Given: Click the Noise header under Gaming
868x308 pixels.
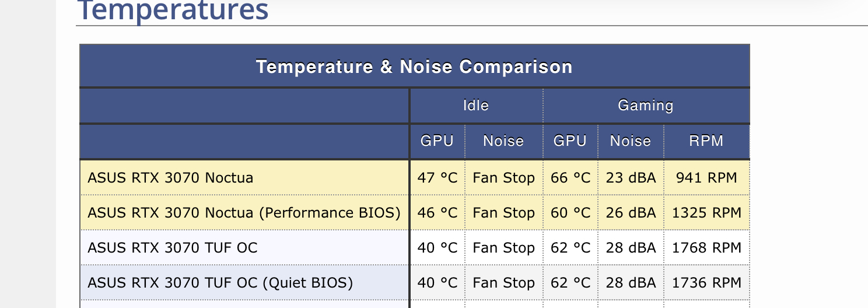Looking at the screenshot, I should point(630,141).
